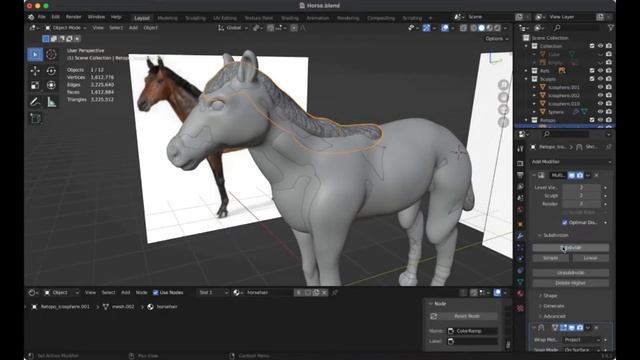Screen dimensions: 640x360
Task: Open the Object properties tab
Action: click(x=520, y=224)
